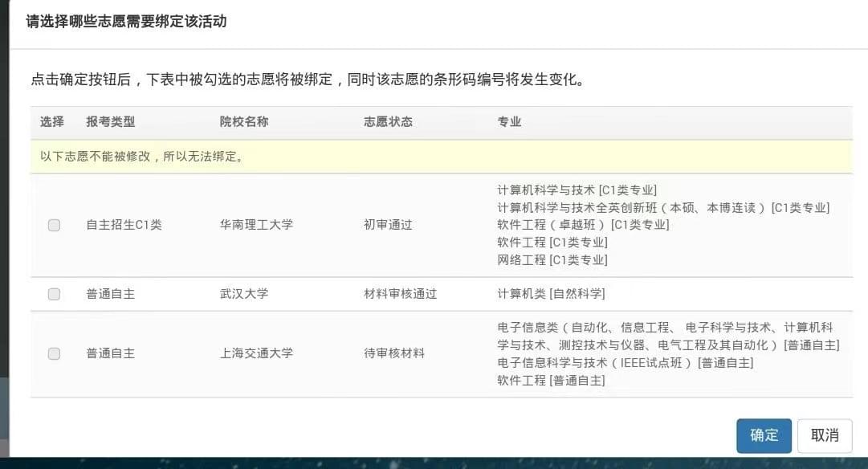Click the 初审通过 status text
Image resolution: width=868 pixels, height=469 pixels.
click(388, 225)
